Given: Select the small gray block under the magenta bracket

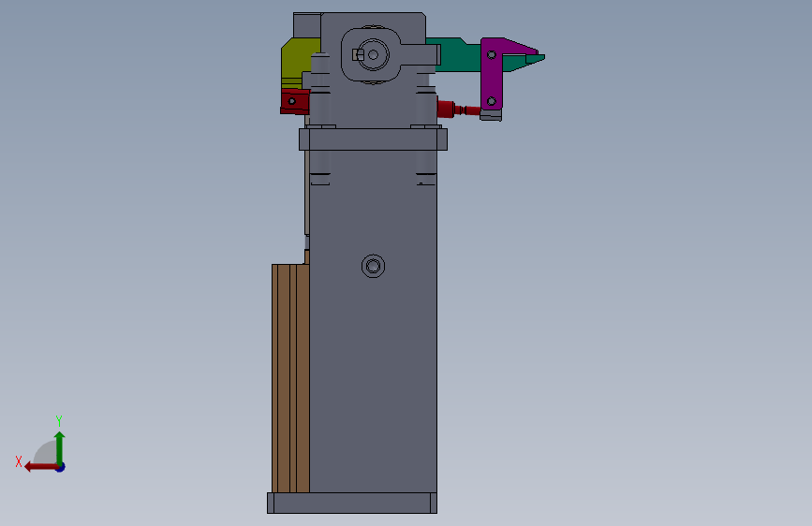Looking at the screenshot, I should point(491,115).
